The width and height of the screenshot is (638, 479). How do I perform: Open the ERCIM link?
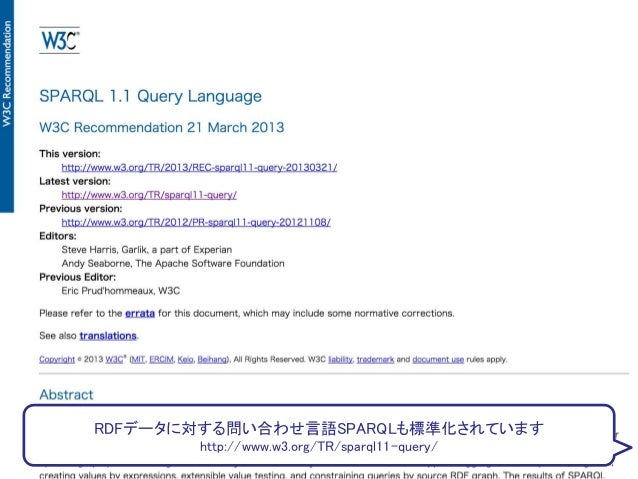(x=161, y=359)
